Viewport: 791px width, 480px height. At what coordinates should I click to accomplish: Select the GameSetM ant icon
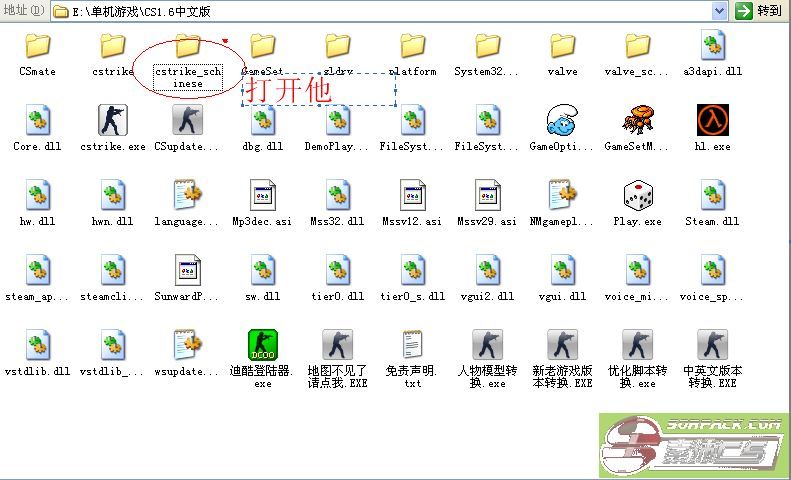pyautogui.click(x=638, y=120)
